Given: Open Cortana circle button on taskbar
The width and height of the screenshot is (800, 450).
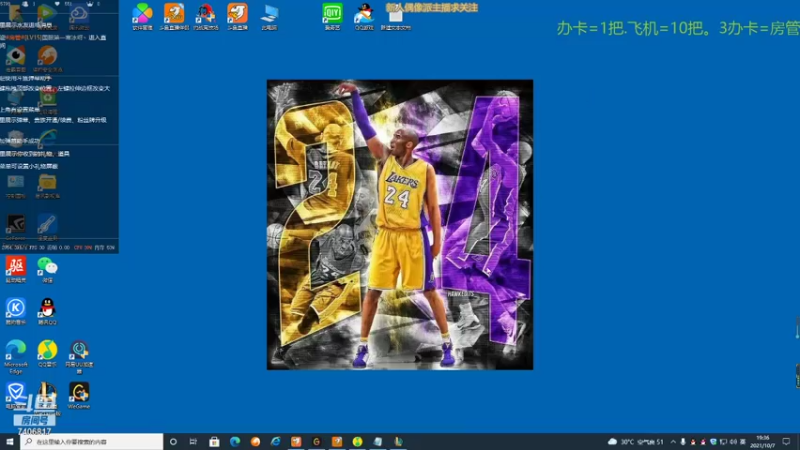Looking at the screenshot, I should click(173, 442).
